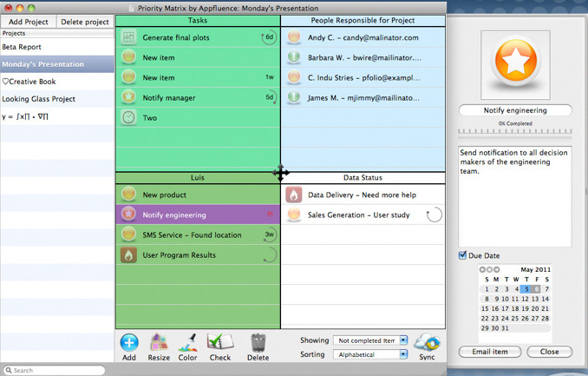The width and height of the screenshot is (588, 376).
Task: Open the Showing filter dropdown
Action: (x=370, y=340)
